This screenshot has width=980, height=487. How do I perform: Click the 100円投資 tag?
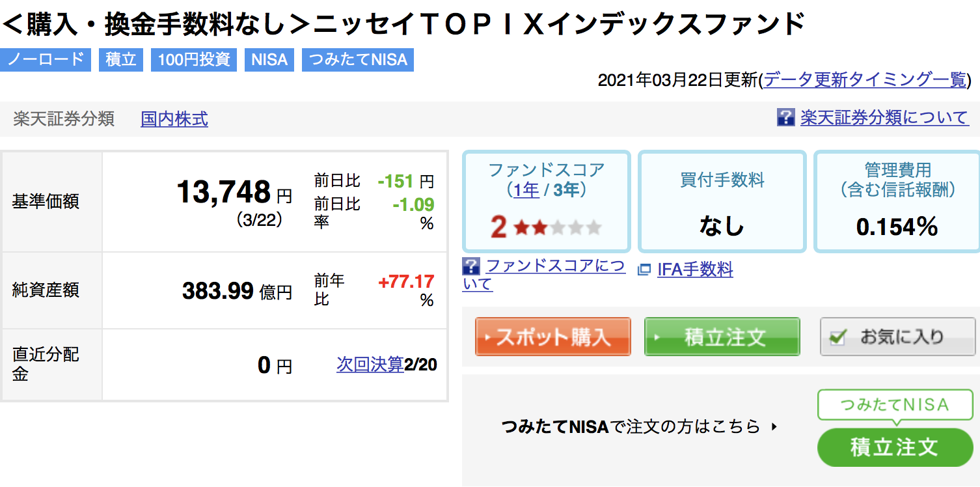194,60
